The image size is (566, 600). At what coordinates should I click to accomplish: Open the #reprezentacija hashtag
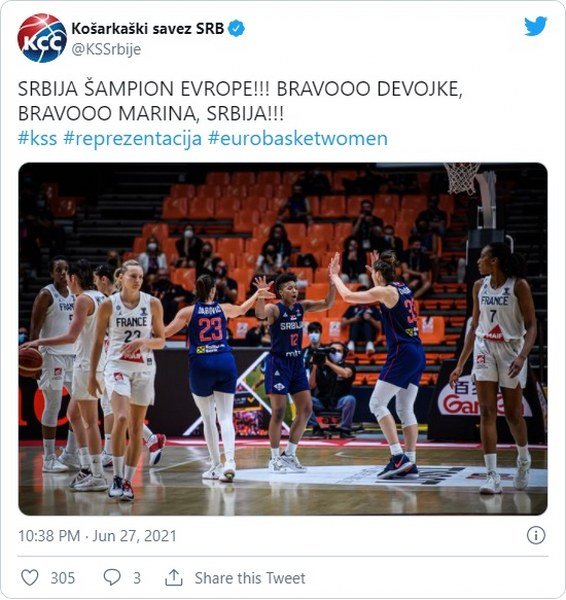[x=132, y=139]
